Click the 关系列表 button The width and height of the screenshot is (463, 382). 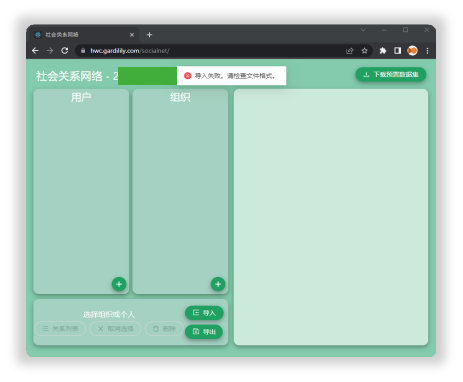[x=60, y=329]
